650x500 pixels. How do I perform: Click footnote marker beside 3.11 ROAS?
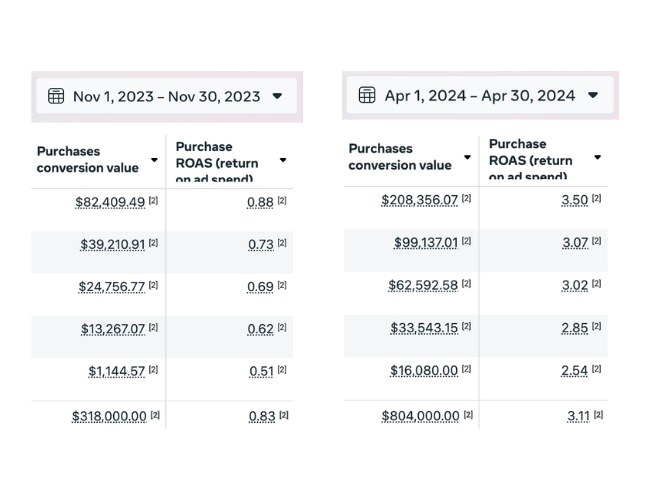coord(596,414)
